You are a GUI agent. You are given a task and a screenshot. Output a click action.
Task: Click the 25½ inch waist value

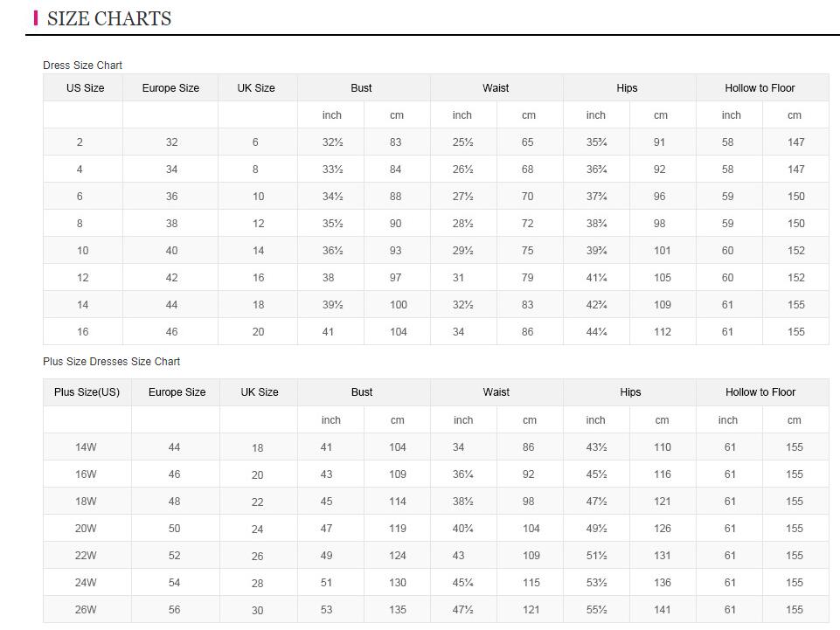tap(462, 142)
